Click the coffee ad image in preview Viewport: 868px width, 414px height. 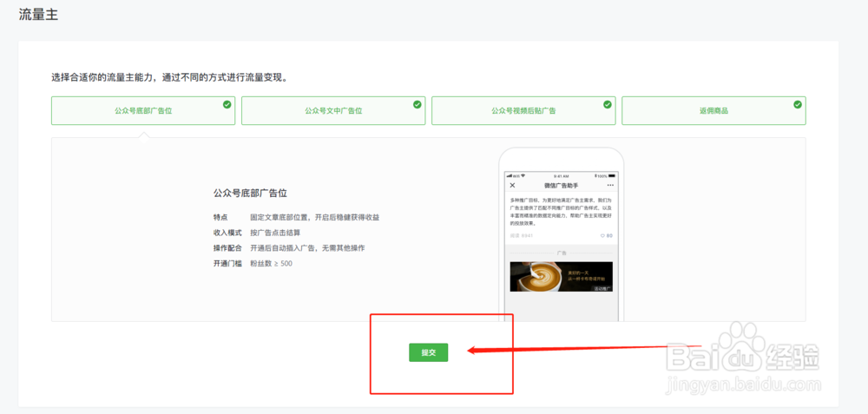(x=562, y=277)
